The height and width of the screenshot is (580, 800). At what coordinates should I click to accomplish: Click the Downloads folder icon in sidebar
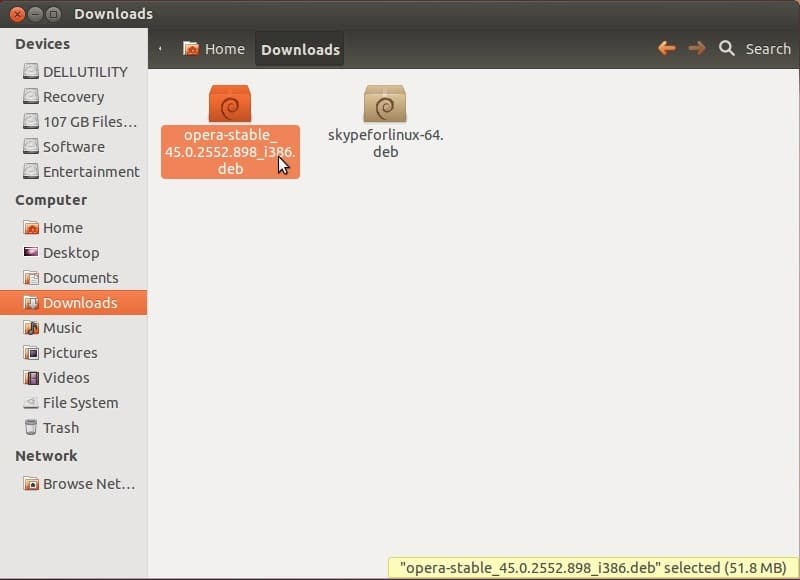tap(31, 302)
